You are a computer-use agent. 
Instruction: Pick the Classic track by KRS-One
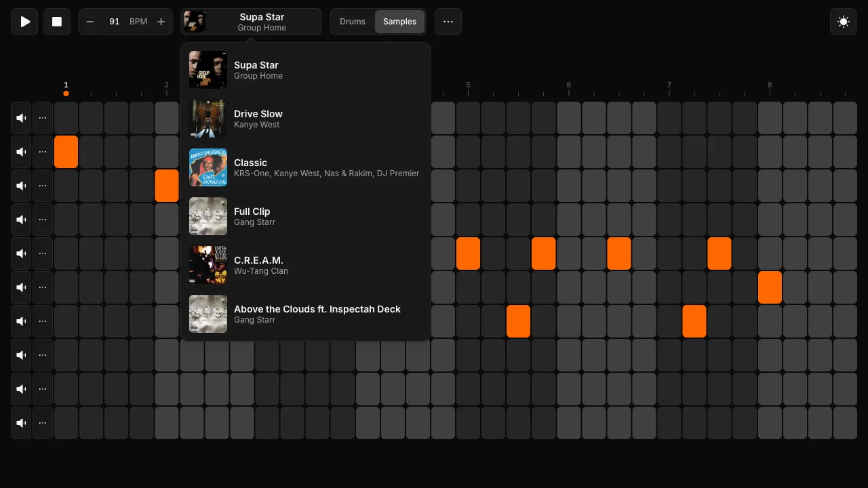pyautogui.click(x=306, y=167)
